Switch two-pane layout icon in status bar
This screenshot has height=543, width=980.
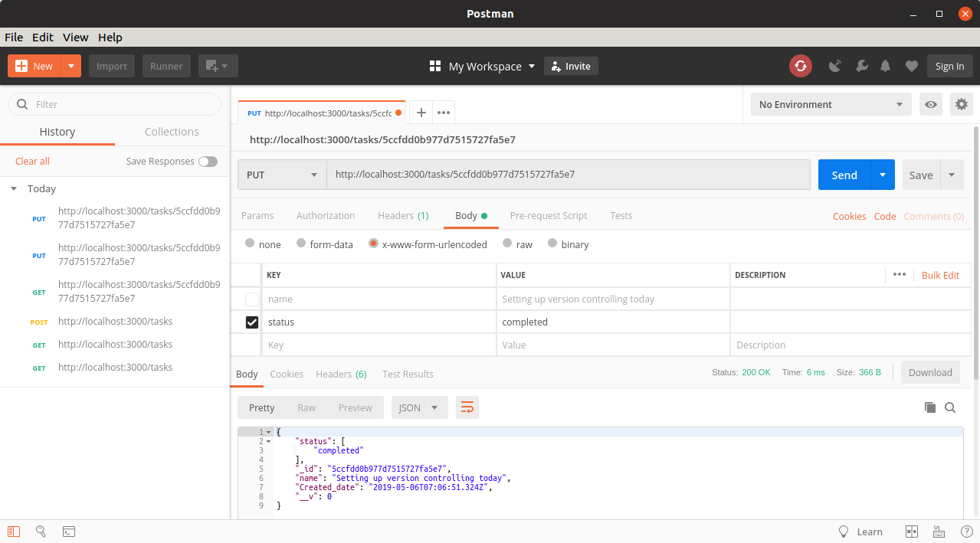[x=912, y=531]
